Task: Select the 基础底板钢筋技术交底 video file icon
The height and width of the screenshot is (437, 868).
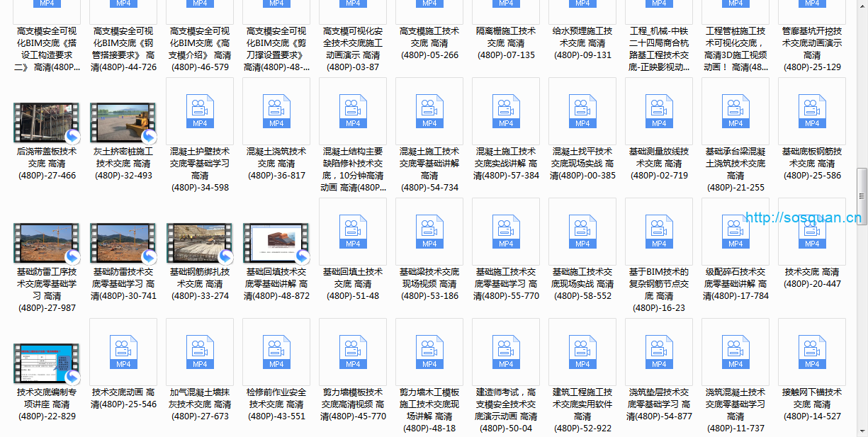Action: tap(812, 110)
